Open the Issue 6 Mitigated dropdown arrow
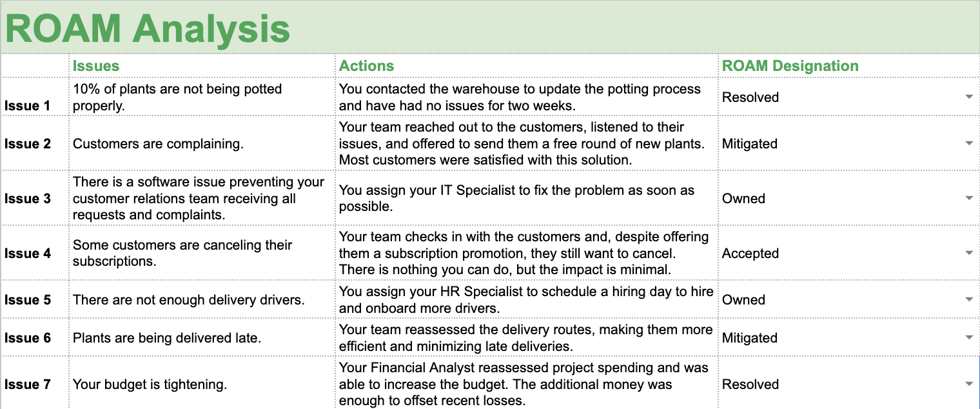 (x=968, y=337)
